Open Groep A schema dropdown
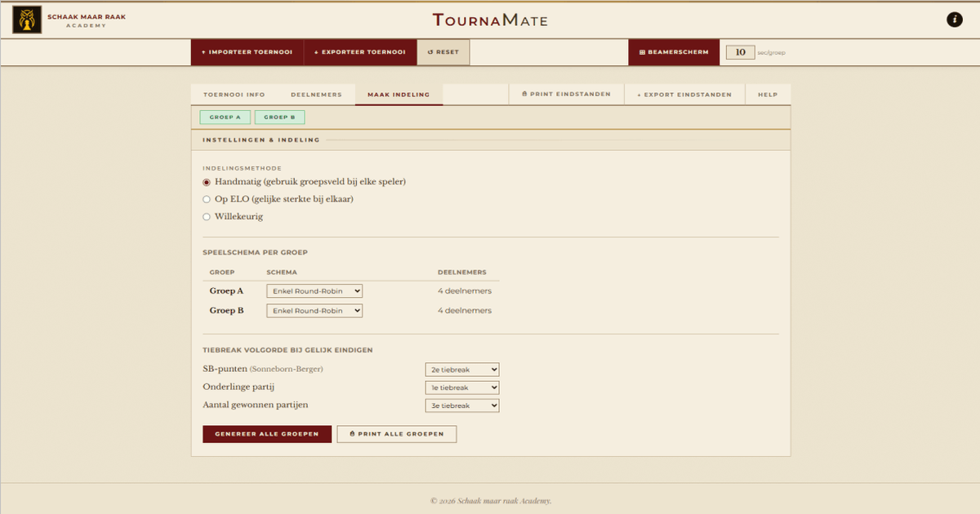980x514 pixels. click(314, 290)
